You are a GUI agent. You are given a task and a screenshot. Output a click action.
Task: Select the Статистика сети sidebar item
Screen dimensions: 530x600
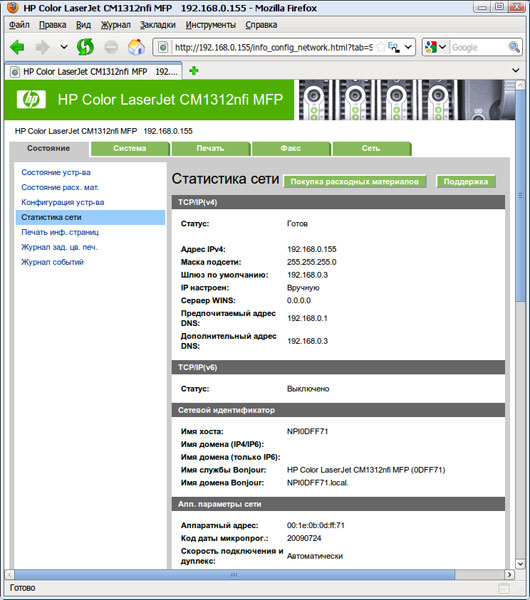(x=90, y=217)
